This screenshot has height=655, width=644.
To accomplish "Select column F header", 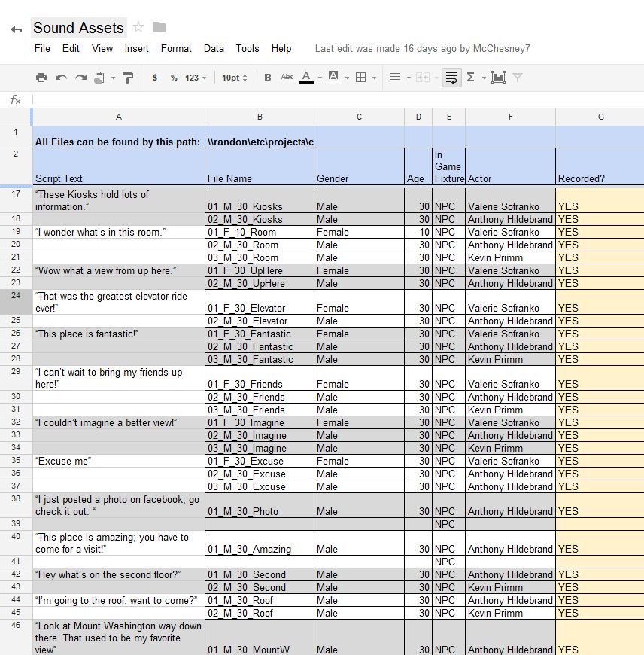I will 510,117.
